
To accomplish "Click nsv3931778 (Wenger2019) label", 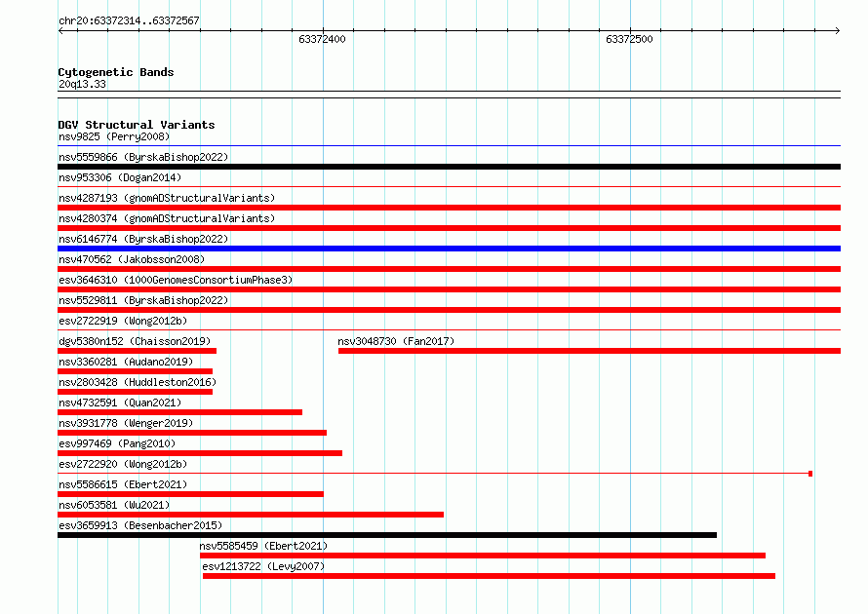I will 126,423.
